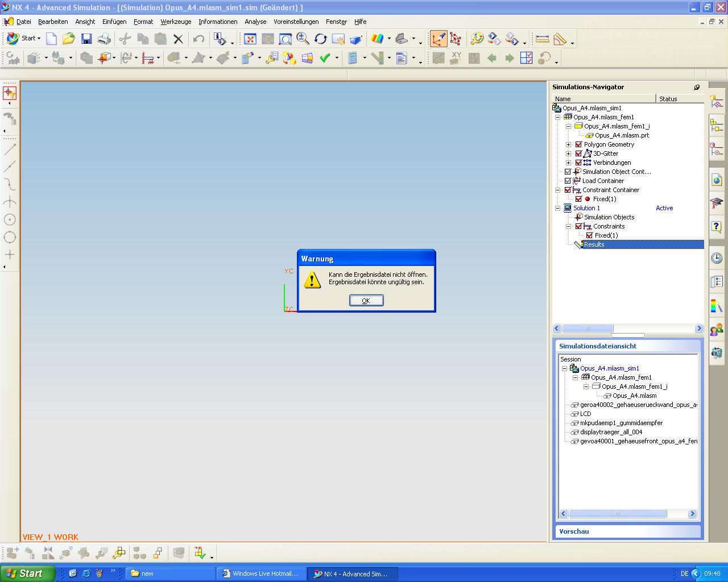
Task: Collapse the Constraint Container node
Action: coord(558,190)
